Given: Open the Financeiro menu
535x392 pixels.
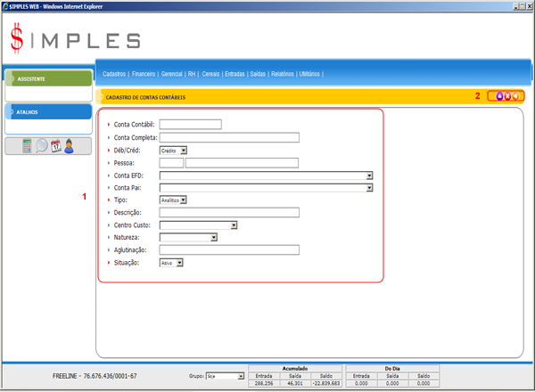Looking at the screenshot, I should click(144, 74).
